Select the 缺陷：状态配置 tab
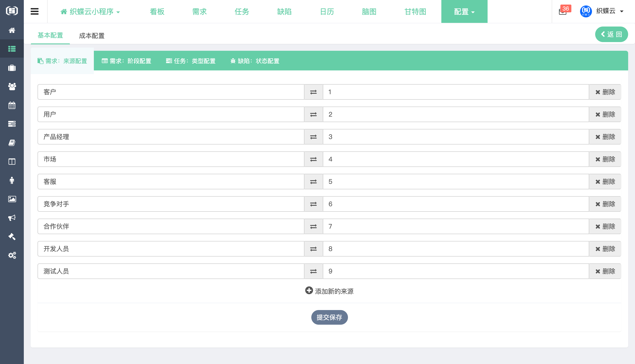 tap(255, 61)
